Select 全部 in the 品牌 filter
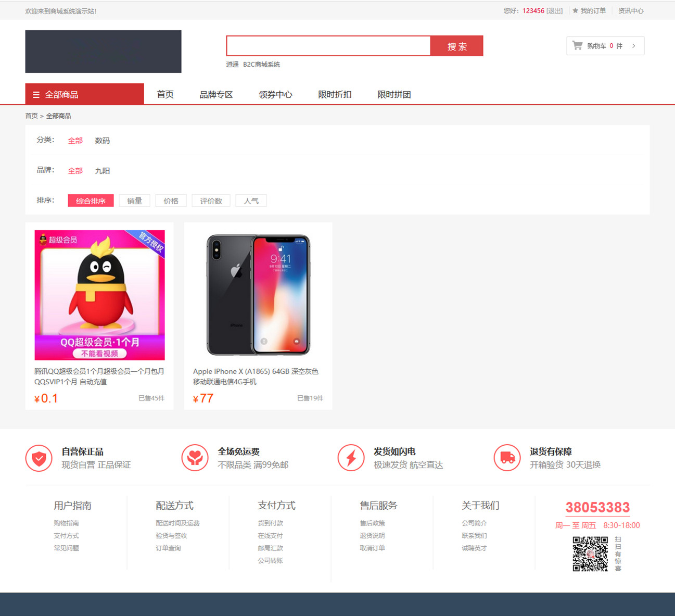 [x=75, y=171]
